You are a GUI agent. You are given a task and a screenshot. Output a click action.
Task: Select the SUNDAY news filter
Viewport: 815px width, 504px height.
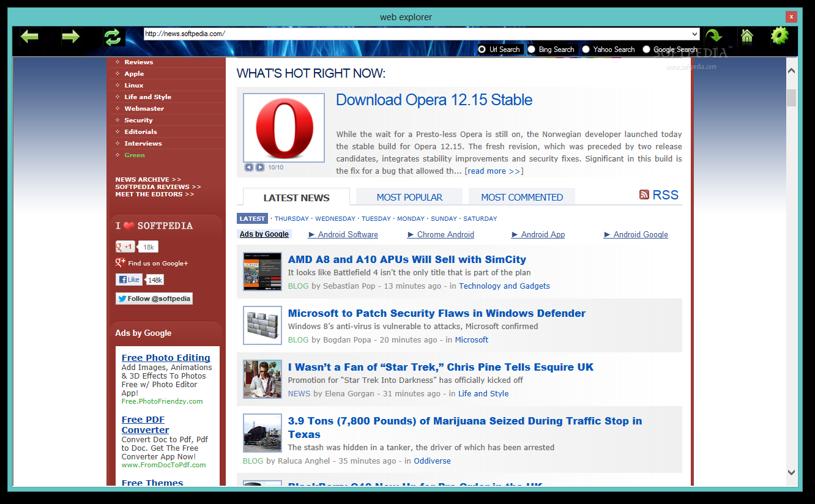[x=444, y=218]
